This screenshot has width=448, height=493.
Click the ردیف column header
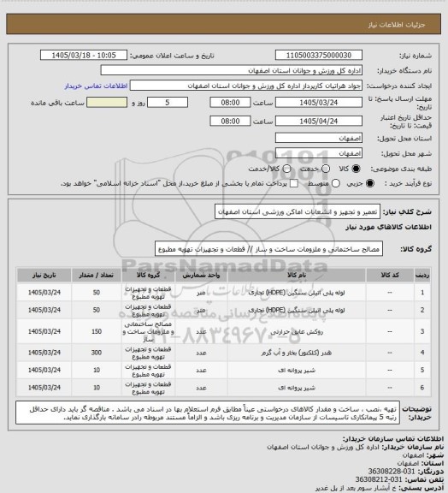tap(422, 275)
